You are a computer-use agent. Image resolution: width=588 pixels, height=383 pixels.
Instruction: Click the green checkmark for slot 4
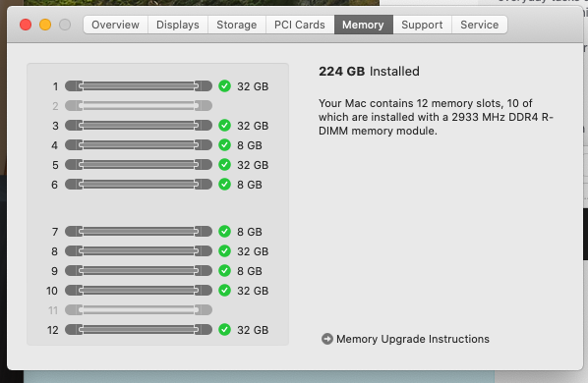point(224,145)
